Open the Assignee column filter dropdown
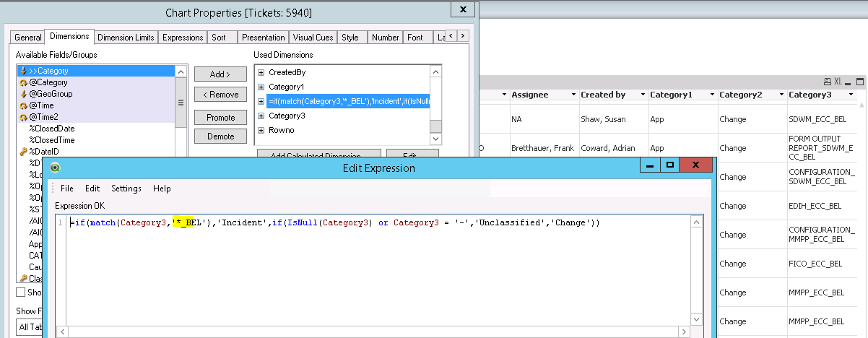This screenshot has width=868, height=338. pyautogui.click(x=573, y=95)
